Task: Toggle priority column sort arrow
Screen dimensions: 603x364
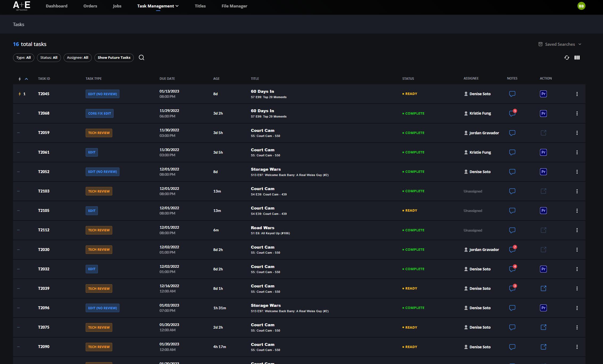Action: [26, 79]
